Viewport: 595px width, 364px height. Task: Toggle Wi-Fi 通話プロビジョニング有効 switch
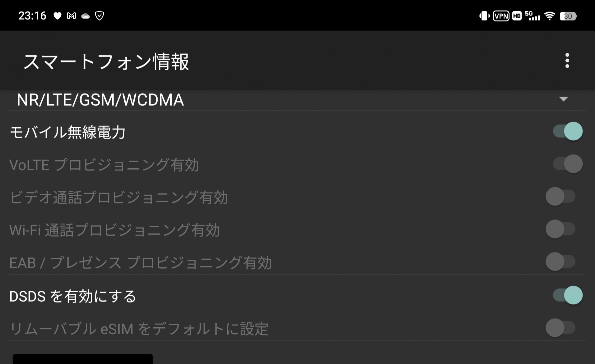[560, 229]
